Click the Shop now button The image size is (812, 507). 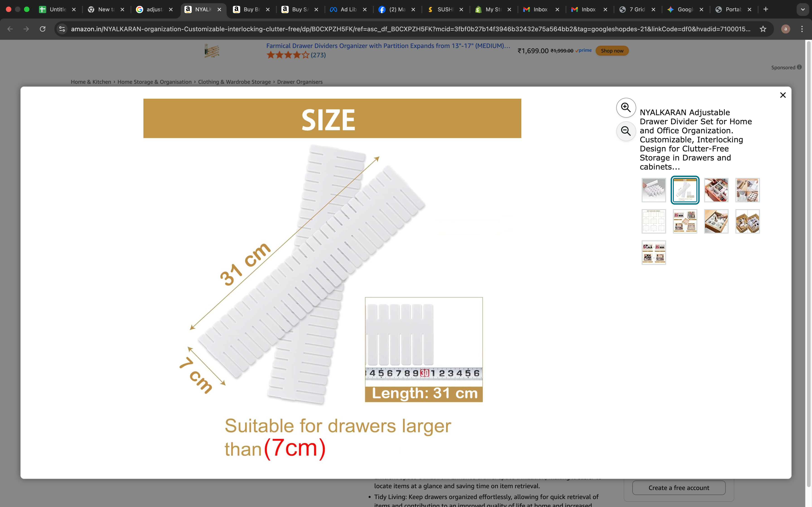612,51
